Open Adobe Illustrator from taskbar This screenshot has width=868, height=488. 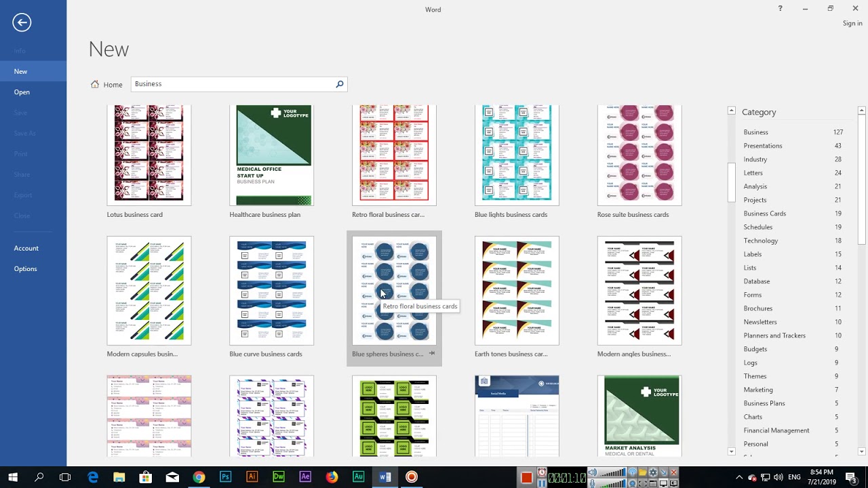point(252,477)
